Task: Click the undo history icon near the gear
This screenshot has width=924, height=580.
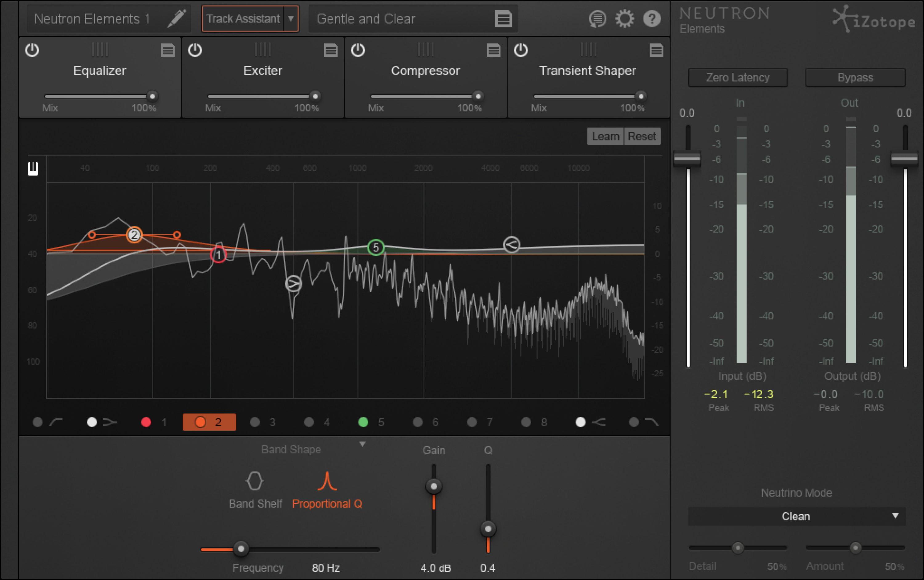Action: click(597, 18)
